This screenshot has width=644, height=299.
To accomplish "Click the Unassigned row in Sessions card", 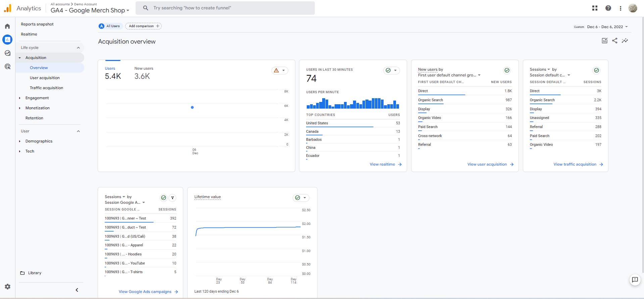I will (x=565, y=118).
